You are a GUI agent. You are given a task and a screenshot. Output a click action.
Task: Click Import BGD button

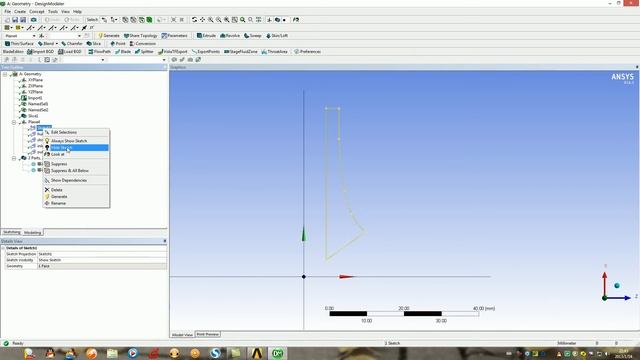(x=40, y=51)
